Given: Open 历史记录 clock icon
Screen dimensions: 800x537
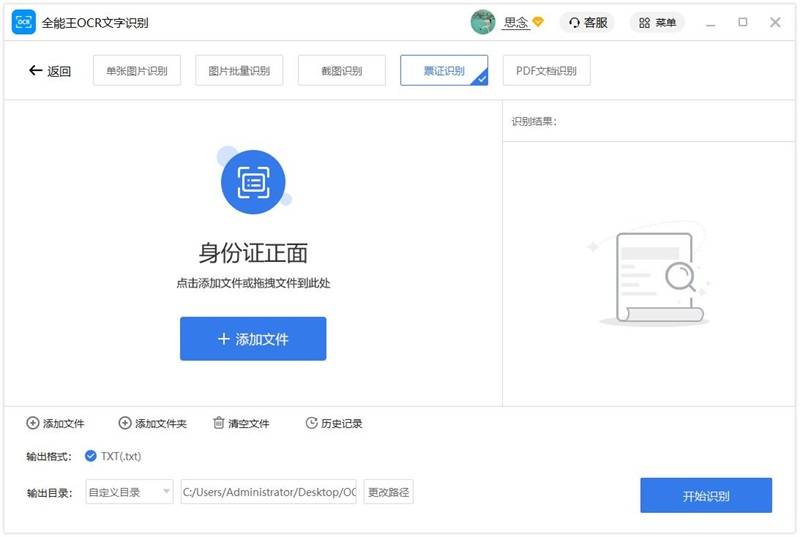Looking at the screenshot, I should coord(311,423).
